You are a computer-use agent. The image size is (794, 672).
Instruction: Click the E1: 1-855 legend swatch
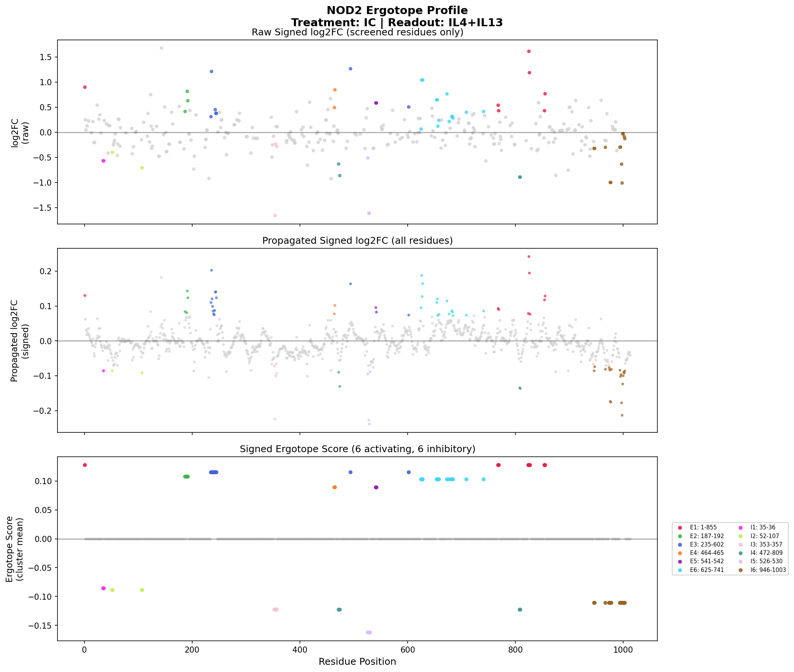[x=680, y=527]
